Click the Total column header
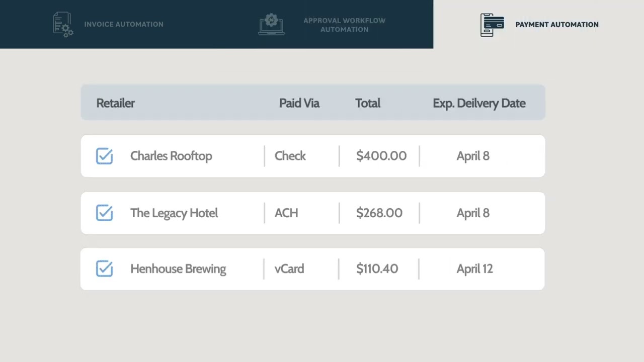644x362 pixels. [x=368, y=103]
